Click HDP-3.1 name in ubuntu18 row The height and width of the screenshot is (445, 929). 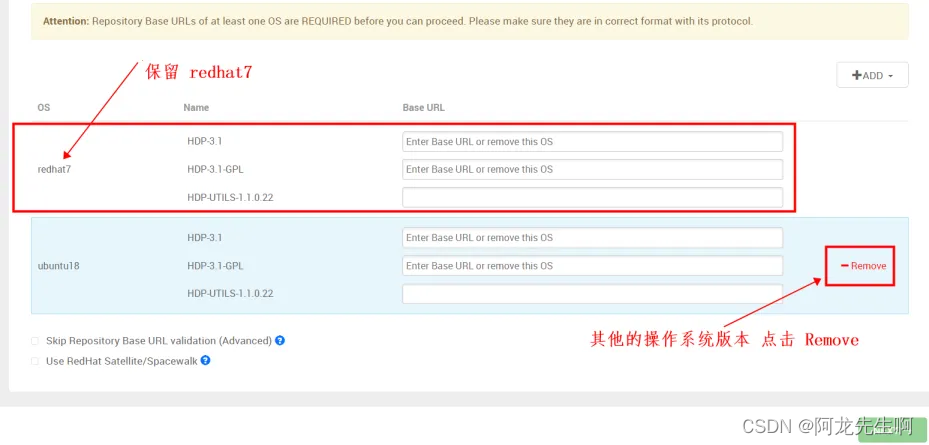pos(204,238)
